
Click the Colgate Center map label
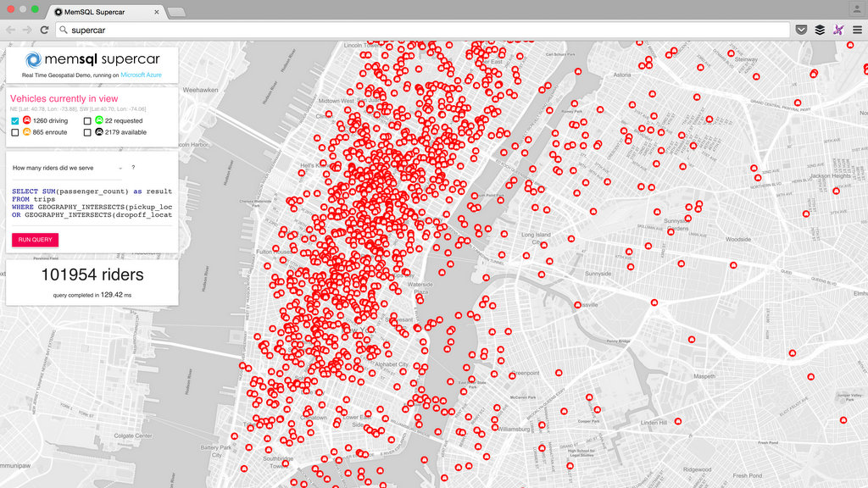click(133, 435)
